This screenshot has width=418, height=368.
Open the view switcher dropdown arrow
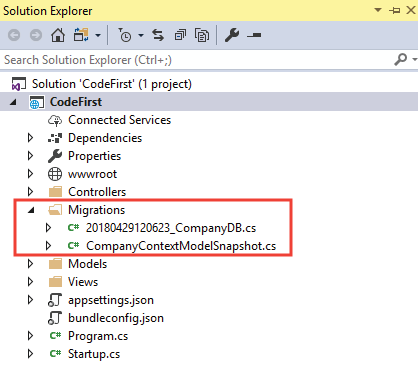(98, 35)
